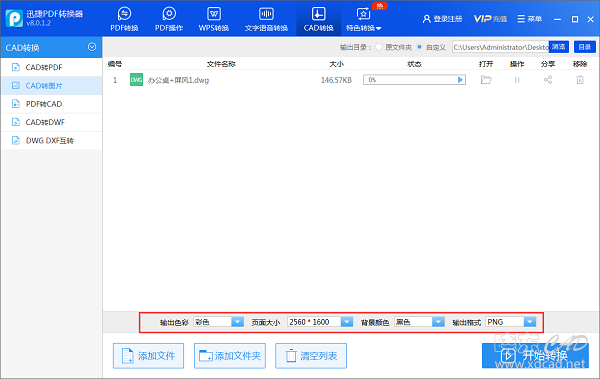Click the share icon for the file

[x=548, y=80]
